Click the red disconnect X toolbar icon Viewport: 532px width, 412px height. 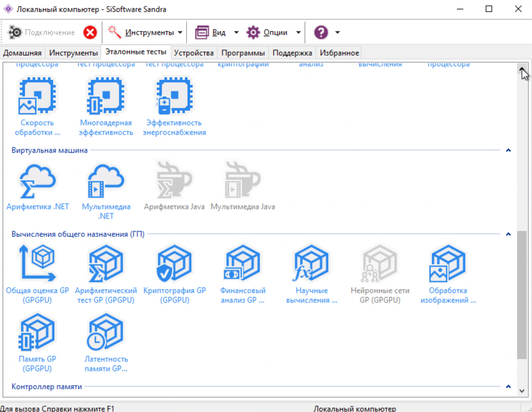[90, 32]
